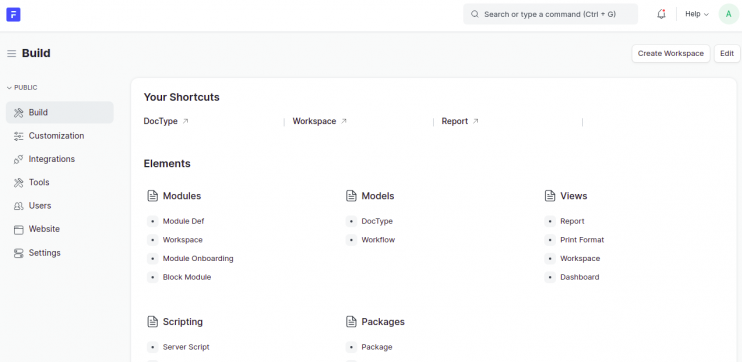Screen dimensions: 742x362
Task: Collapse the PUBLIC sidebar section
Action: tap(22, 88)
